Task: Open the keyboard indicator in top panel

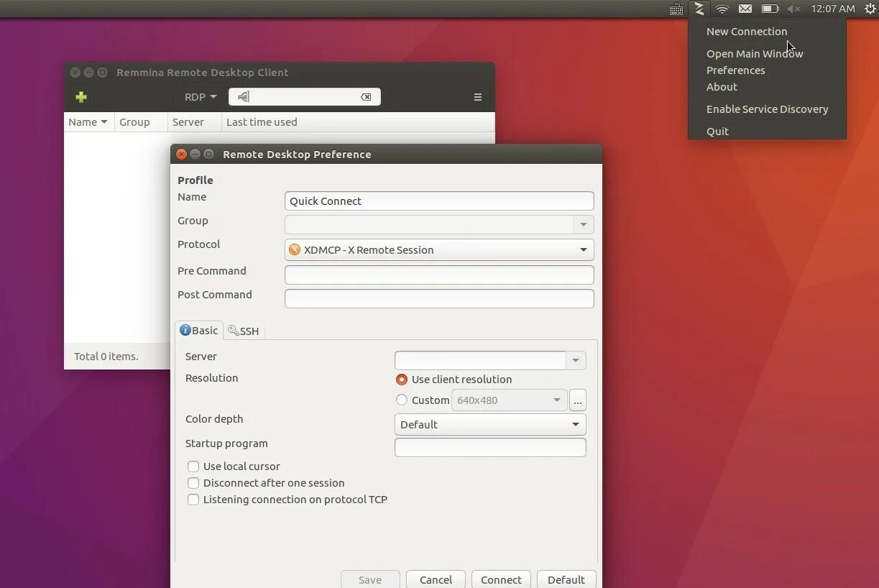Action: point(676,9)
